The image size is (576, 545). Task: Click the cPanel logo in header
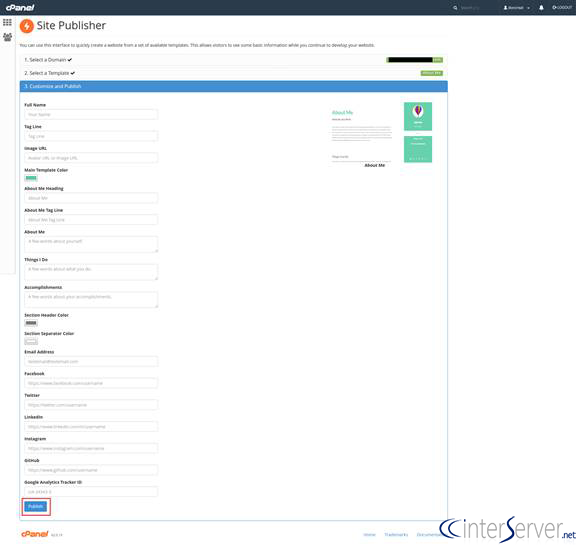[20, 8]
